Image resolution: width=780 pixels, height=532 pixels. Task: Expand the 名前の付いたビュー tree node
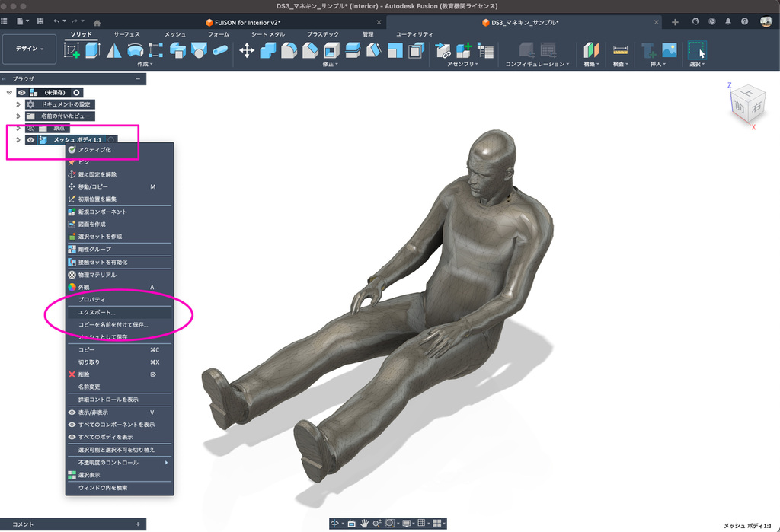(18, 116)
